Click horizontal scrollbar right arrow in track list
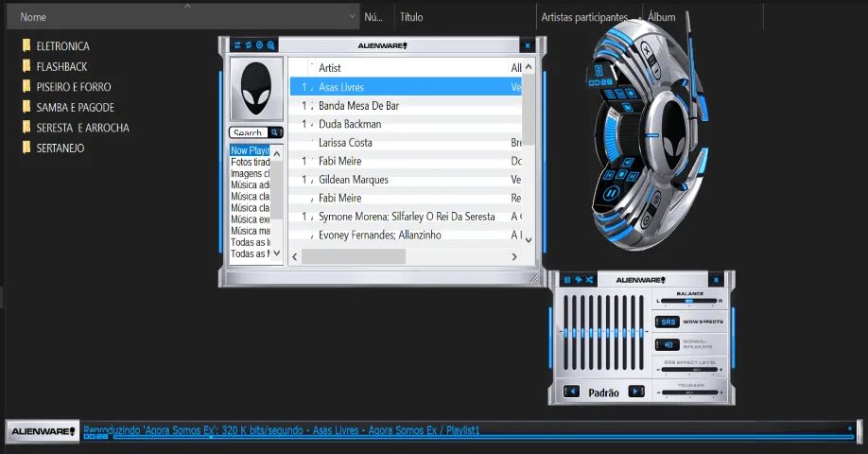 coord(514,256)
